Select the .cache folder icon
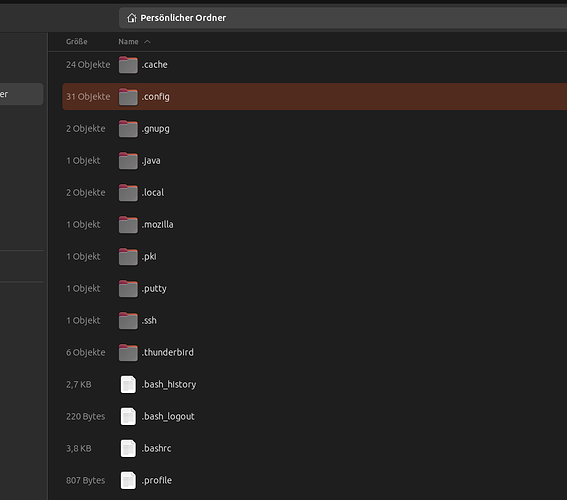 [128, 65]
